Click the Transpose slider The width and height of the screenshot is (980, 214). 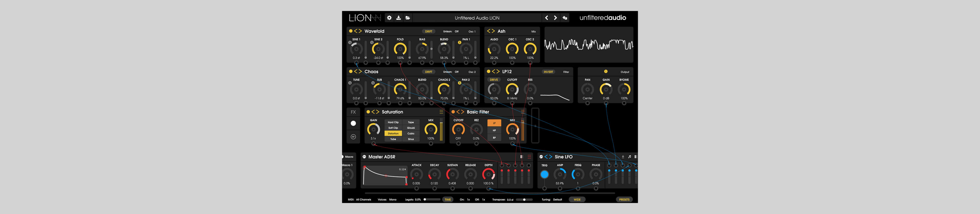pyautogui.click(x=524, y=199)
